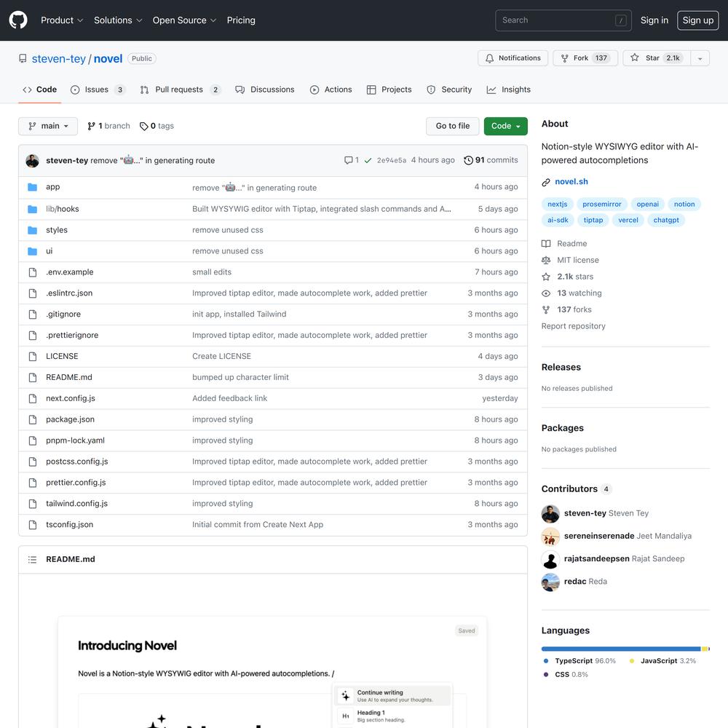Open steven-tey contributor avatar in Contributors

click(x=550, y=513)
